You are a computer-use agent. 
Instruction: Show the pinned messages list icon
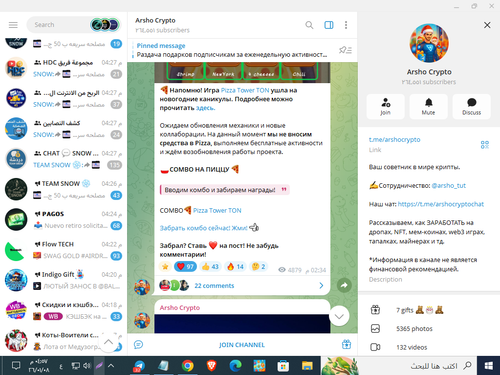click(x=345, y=50)
